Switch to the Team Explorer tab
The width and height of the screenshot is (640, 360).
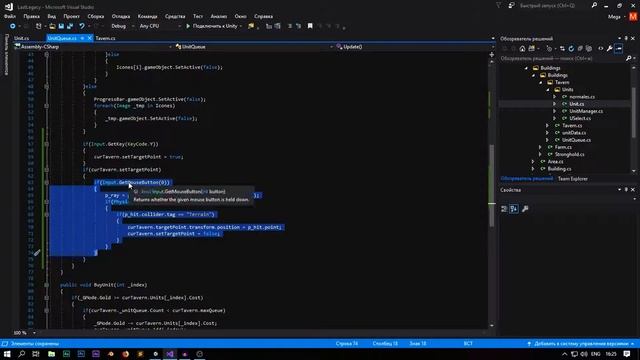(573, 179)
